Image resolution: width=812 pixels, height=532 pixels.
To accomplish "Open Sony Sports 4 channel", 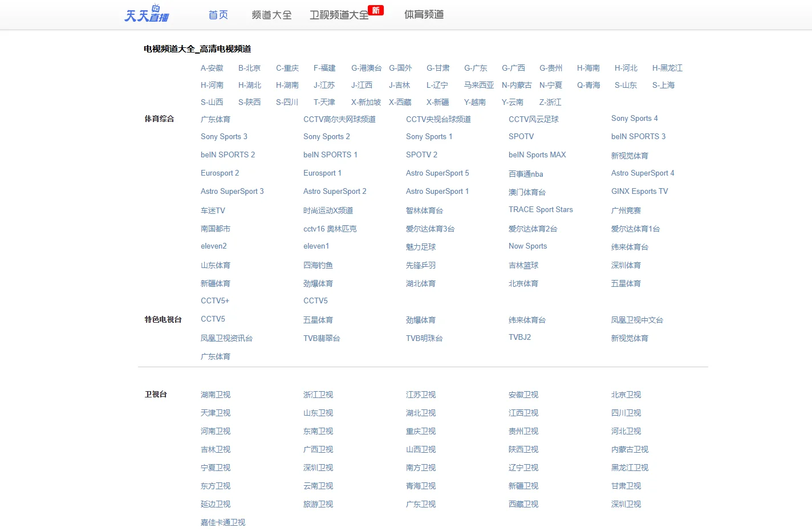I will coord(635,118).
